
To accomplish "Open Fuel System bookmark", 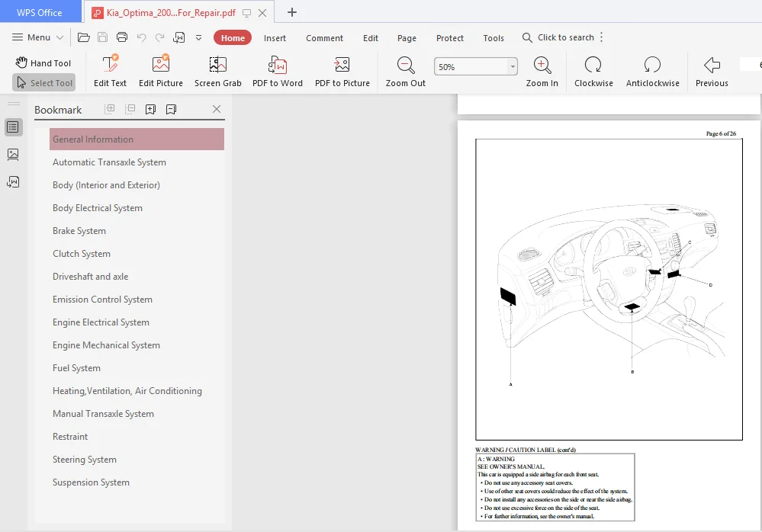I will point(76,368).
